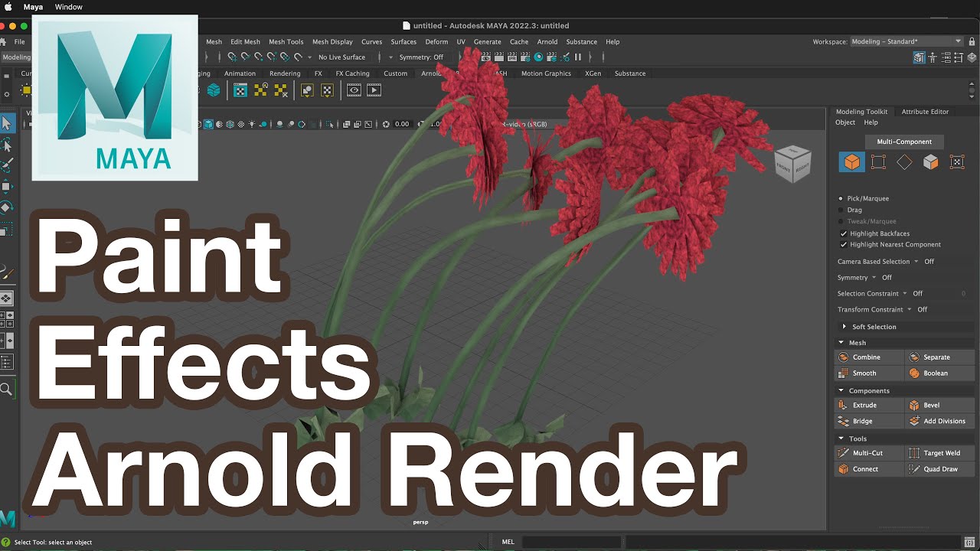Switch to the Attribute Editor tab
Viewport: 980px width, 551px height.
(925, 112)
